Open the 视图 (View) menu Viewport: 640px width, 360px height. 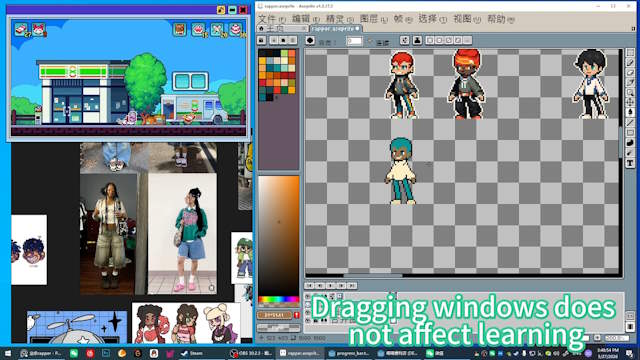coord(467,19)
